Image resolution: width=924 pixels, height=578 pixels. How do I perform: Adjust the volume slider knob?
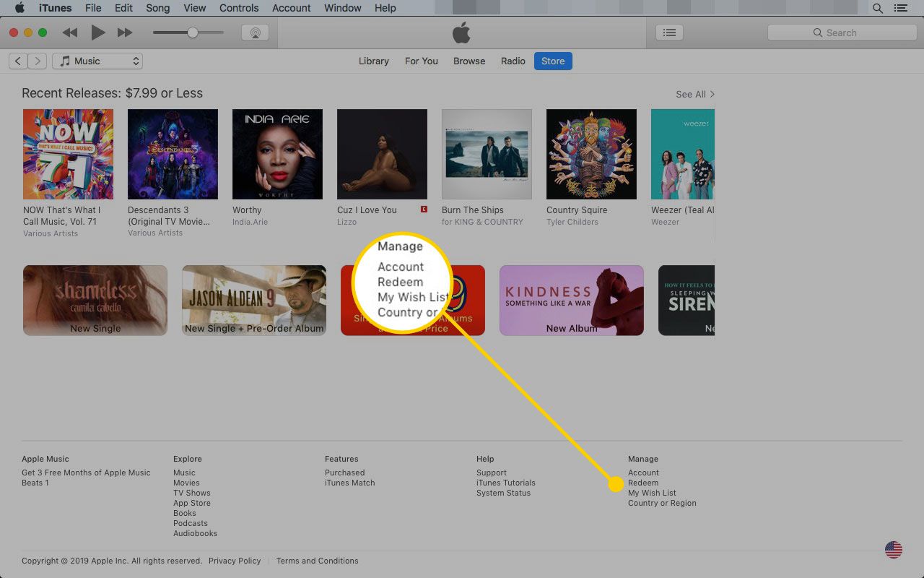pos(192,33)
